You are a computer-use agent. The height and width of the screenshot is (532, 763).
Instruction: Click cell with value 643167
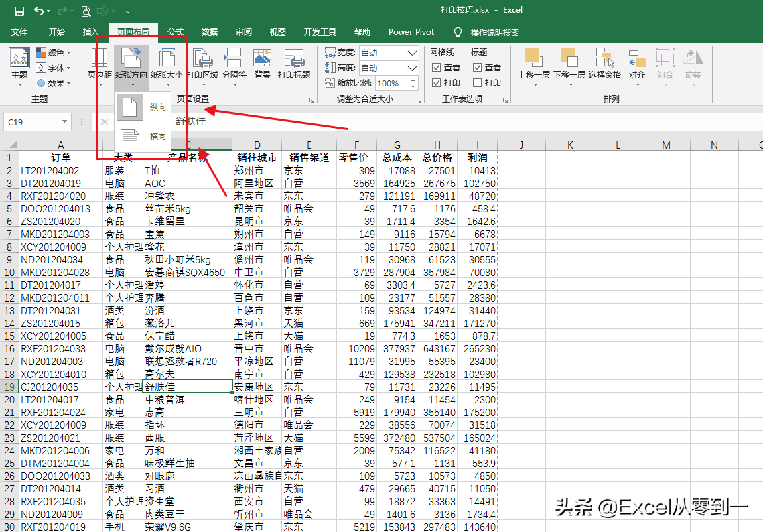click(437, 349)
